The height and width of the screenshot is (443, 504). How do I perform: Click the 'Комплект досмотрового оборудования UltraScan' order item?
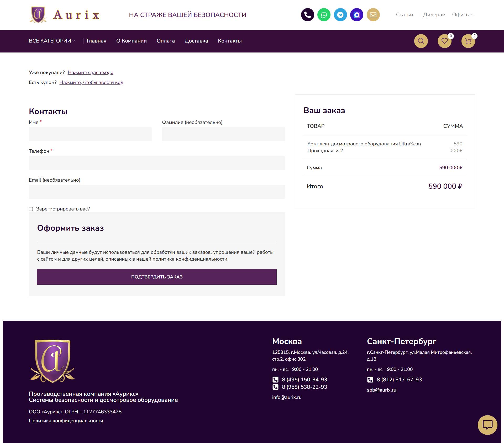[x=364, y=147]
